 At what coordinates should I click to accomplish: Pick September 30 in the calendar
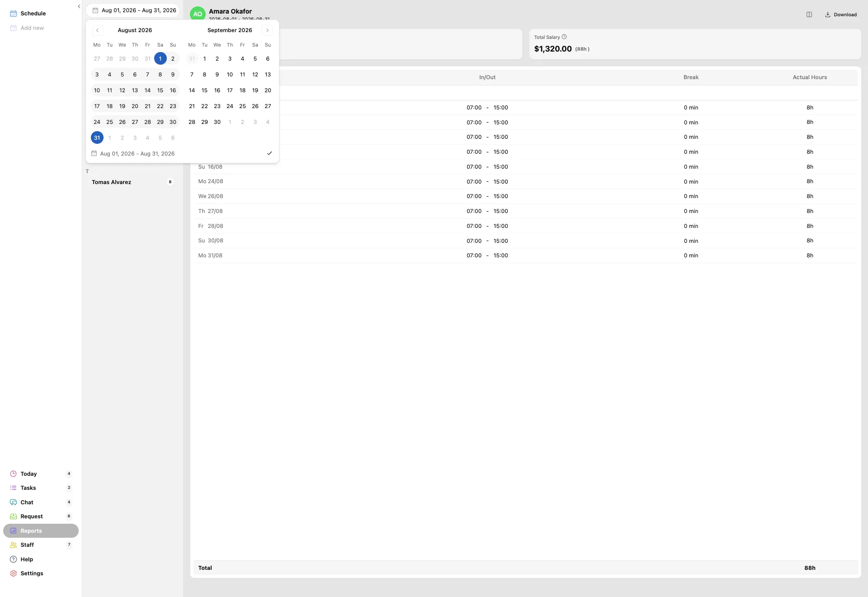[x=217, y=122]
